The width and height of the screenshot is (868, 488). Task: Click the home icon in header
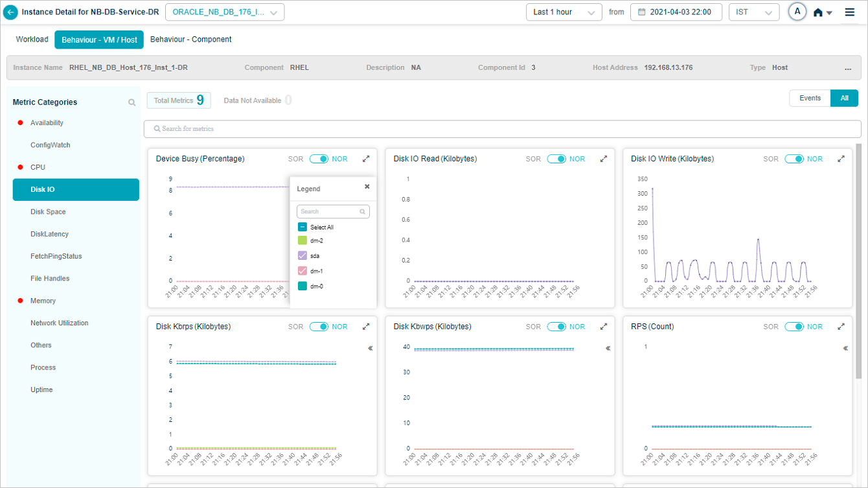[x=818, y=12]
